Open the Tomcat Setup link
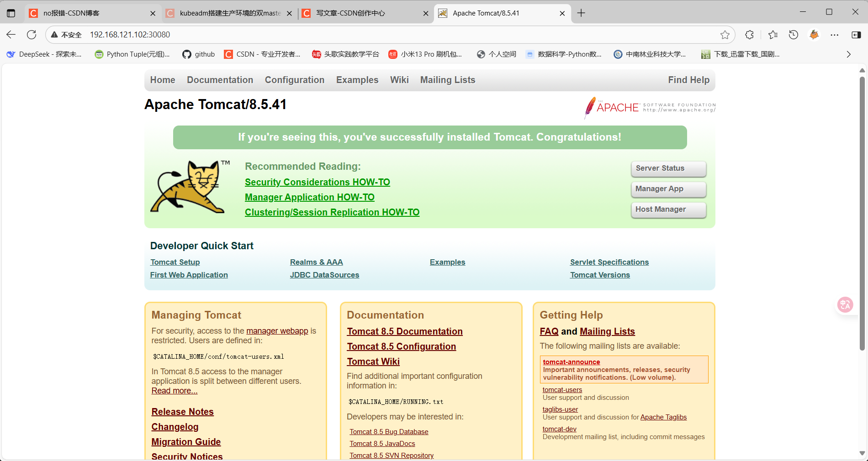This screenshot has width=868, height=461. click(175, 262)
